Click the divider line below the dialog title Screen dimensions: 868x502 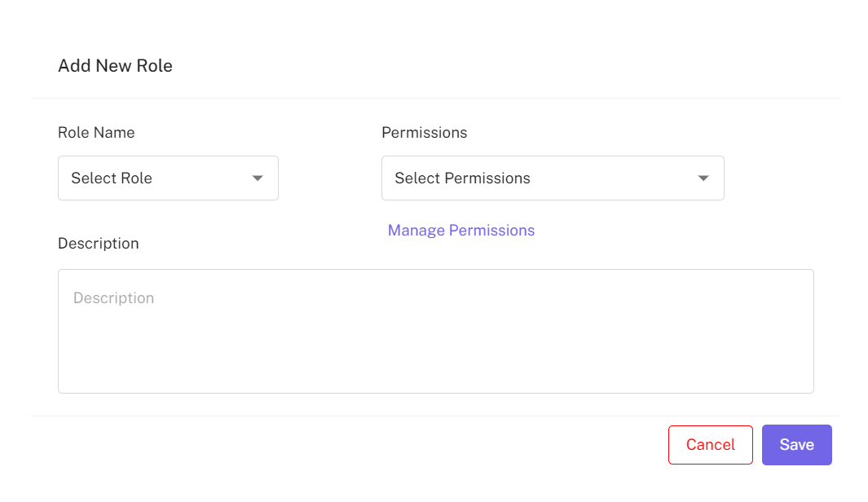click(435, 99)
